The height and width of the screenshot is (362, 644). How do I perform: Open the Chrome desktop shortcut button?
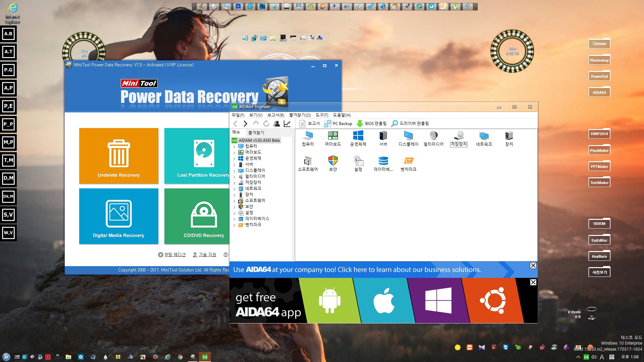tap(599, 44)
